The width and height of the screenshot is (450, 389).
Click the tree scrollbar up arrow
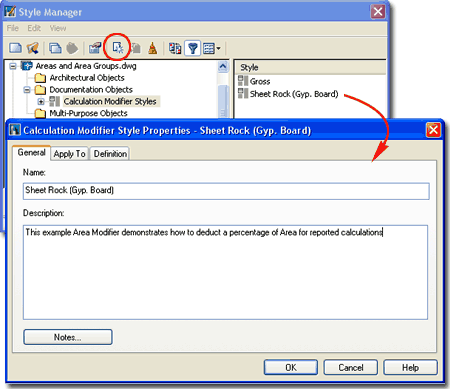click(223, 67)
